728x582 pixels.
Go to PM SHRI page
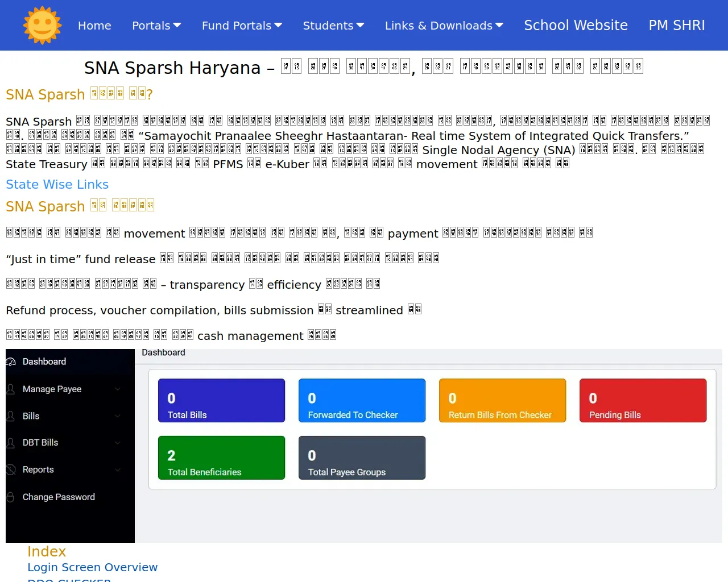677,26
